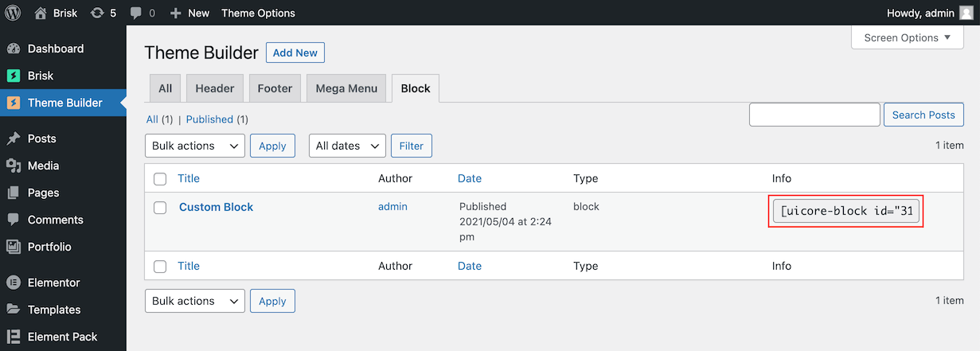Open the bottom Bulk actions dropdown
Image resolution: width=980 pixels, height=351 pixels.
pos(195,301)
